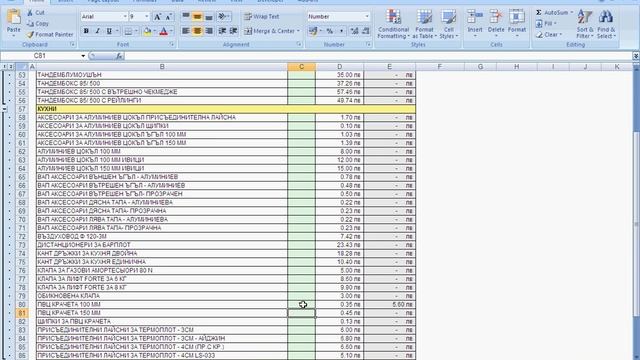Click the Insert Function fx button
Screen dimensions: 640x360
(x=119, y=56)
